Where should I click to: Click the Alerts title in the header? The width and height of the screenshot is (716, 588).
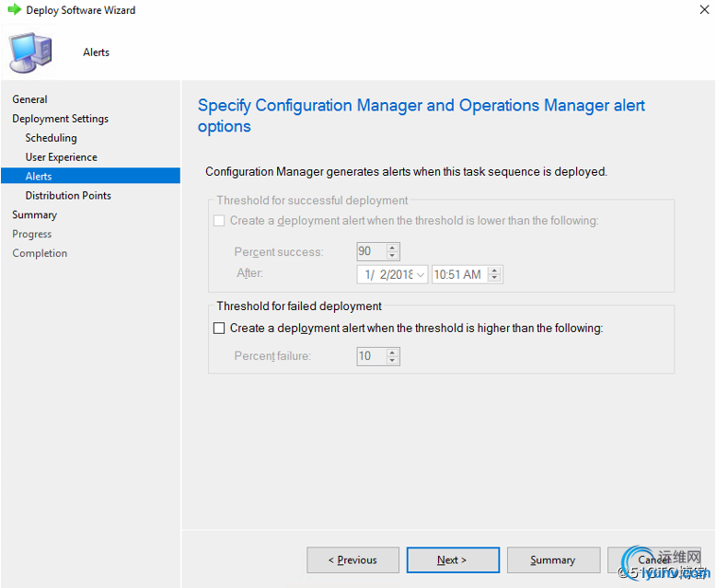tap(97, 52)
